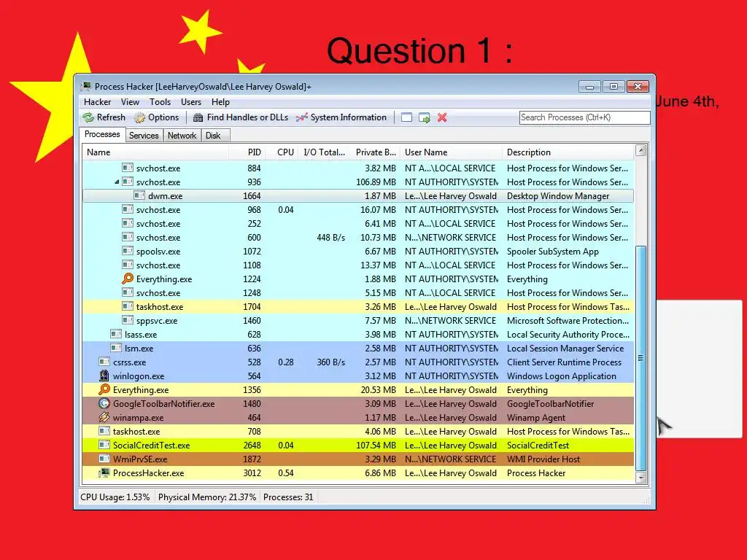The width and height of the screenshot is (747, 560).
Task: Click the csrss.exe process icon
Action: coord(104,362)
